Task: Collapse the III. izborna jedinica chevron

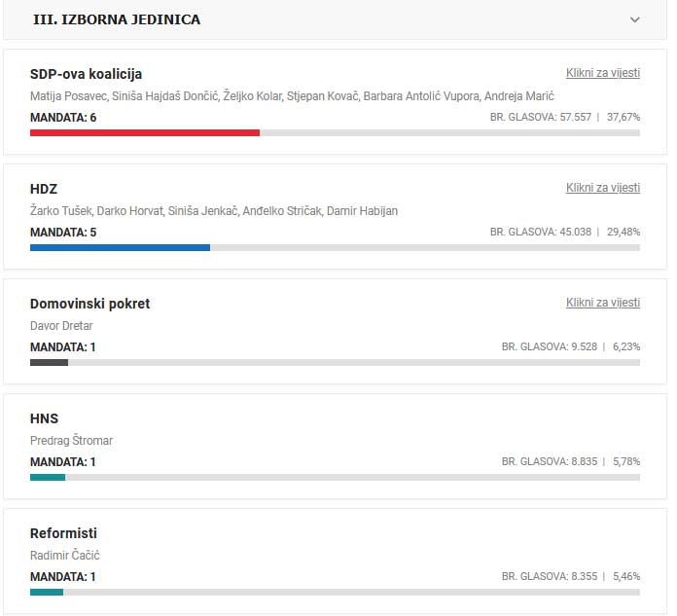Action: [x=635, y=19]
